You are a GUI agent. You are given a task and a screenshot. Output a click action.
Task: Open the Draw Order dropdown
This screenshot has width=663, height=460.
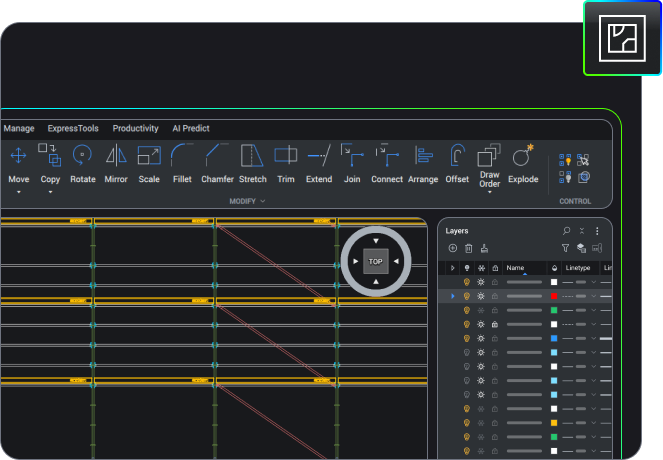[x=489, y=192]
